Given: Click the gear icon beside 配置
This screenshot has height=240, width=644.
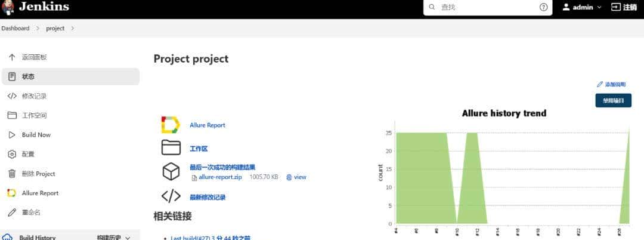Looking at the screenshot, I should [x=12, y=154].
